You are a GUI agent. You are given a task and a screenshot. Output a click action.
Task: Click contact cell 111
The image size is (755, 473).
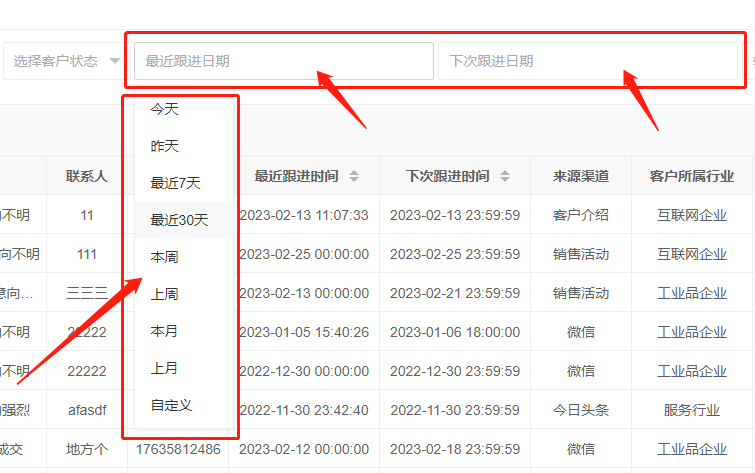coord(87,254)
